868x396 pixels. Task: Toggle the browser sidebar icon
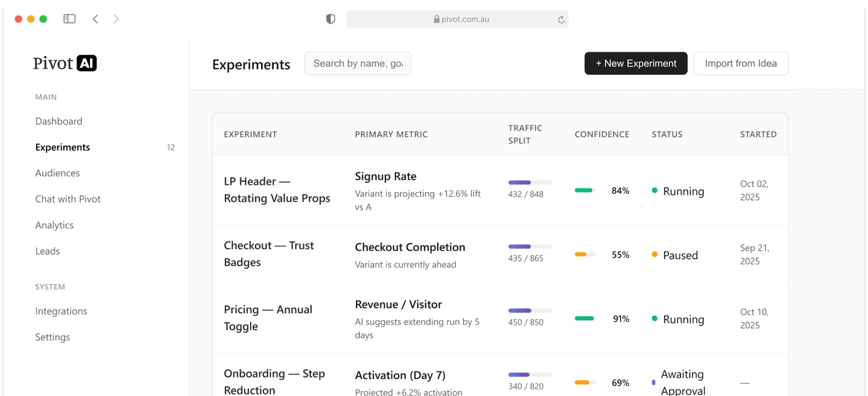tap(69, 19)
